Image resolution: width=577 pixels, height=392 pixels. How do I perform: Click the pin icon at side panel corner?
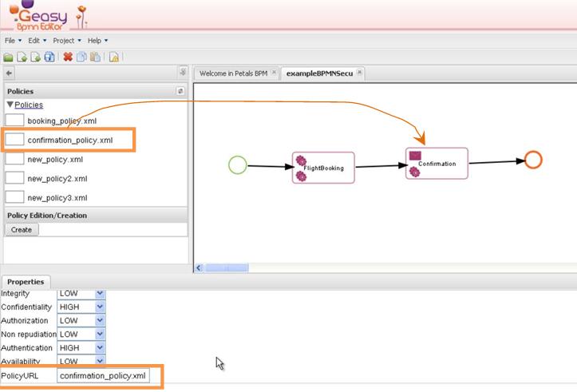point(183,72)
